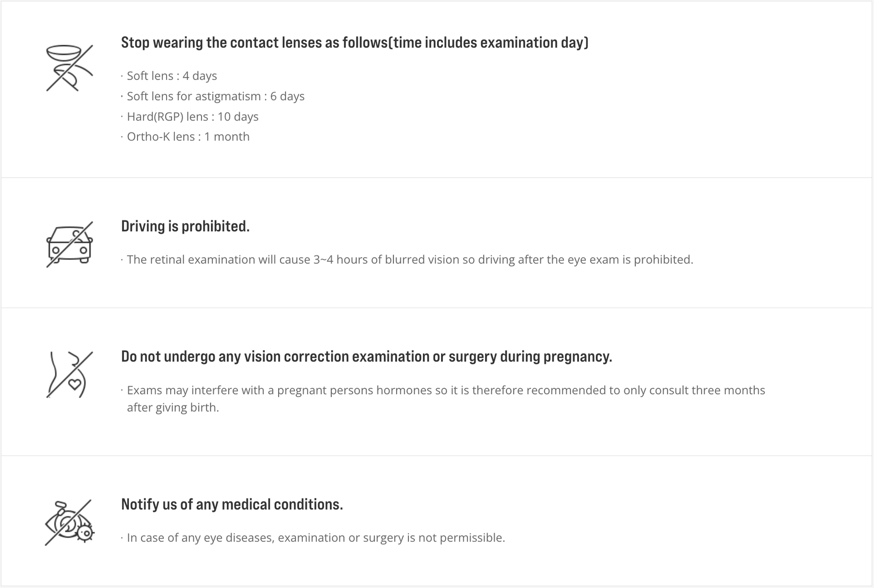Click the crossed-out car driving icon
Viewport: 874px width, 588px height.
pos(70,244)
